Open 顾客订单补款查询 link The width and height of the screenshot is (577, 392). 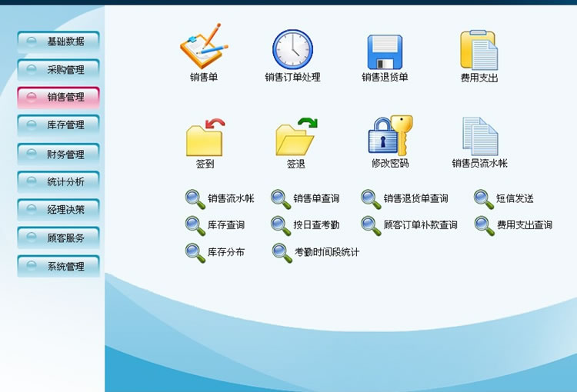[x=419, y=225]
